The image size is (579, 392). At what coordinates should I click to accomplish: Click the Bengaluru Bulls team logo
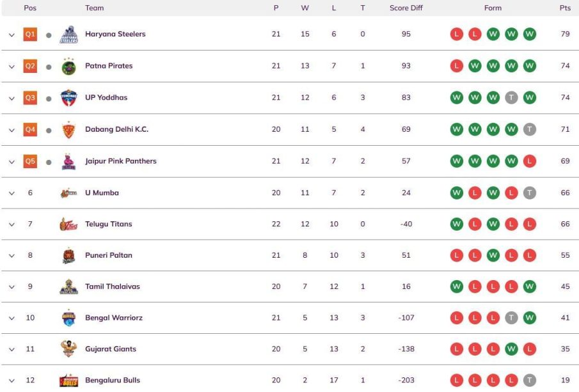click(x=68, y=380)
